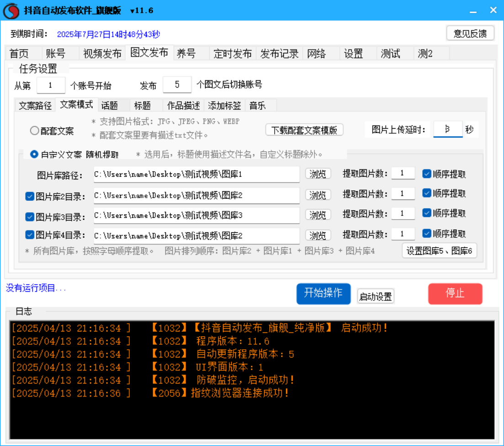504x446 pixels.
Task: Open the 作品描述 sub-tab
Action: (x=184, y=105)
